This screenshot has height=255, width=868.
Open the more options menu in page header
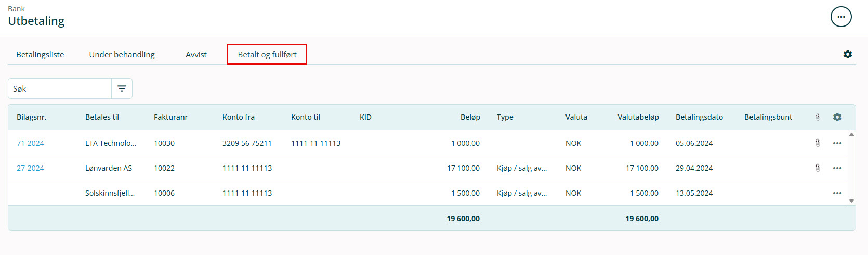841,17
